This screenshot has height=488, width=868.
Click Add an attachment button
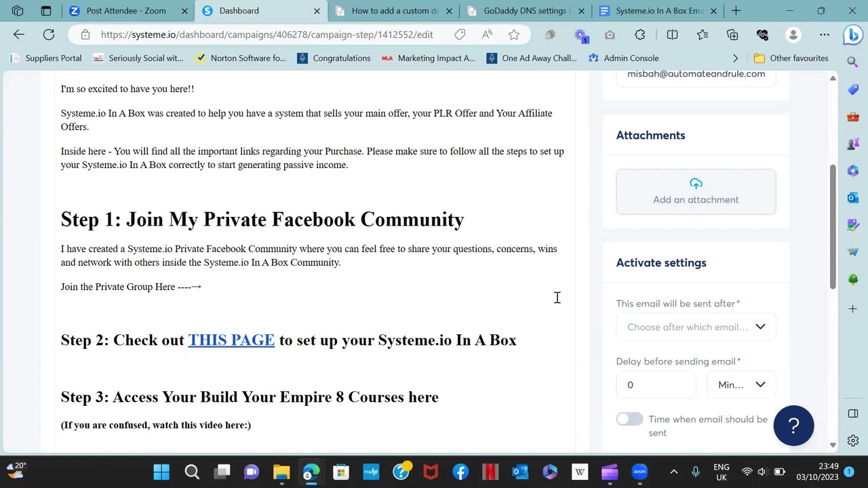pyautogui.click(x=696, y=192)
